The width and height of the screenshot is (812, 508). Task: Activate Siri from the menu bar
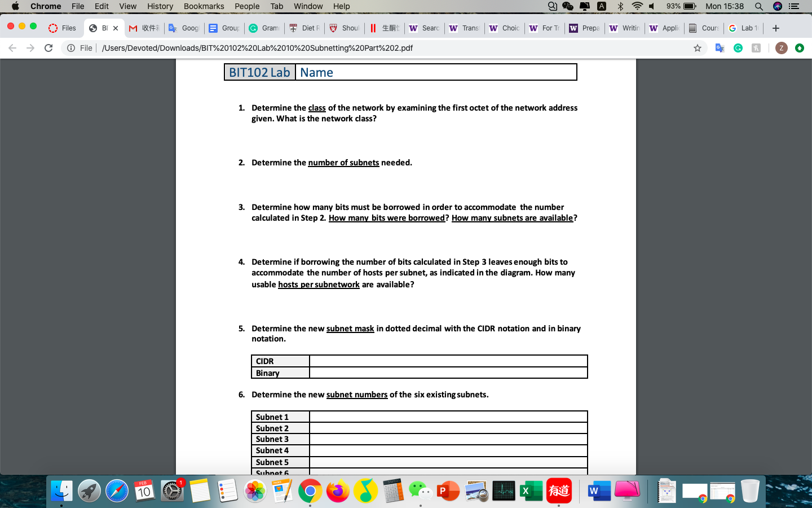777,6
